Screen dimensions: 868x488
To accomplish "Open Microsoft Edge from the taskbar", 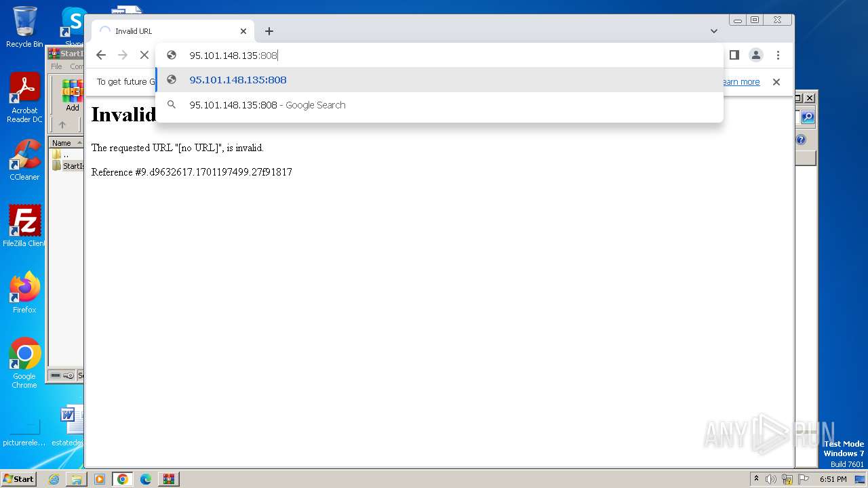I will [x=146, y=479].
